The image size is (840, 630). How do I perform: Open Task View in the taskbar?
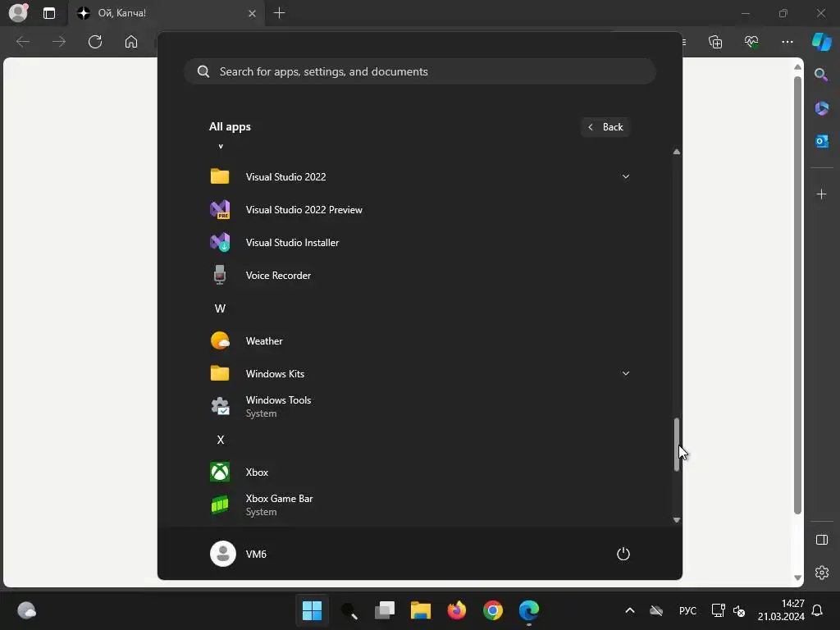point(385,610)
